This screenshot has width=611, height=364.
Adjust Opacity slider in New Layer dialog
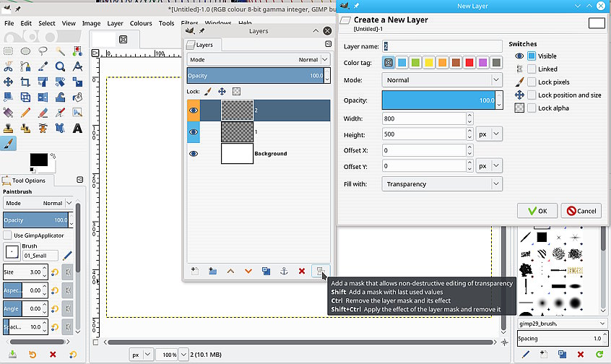pos(438,100)
